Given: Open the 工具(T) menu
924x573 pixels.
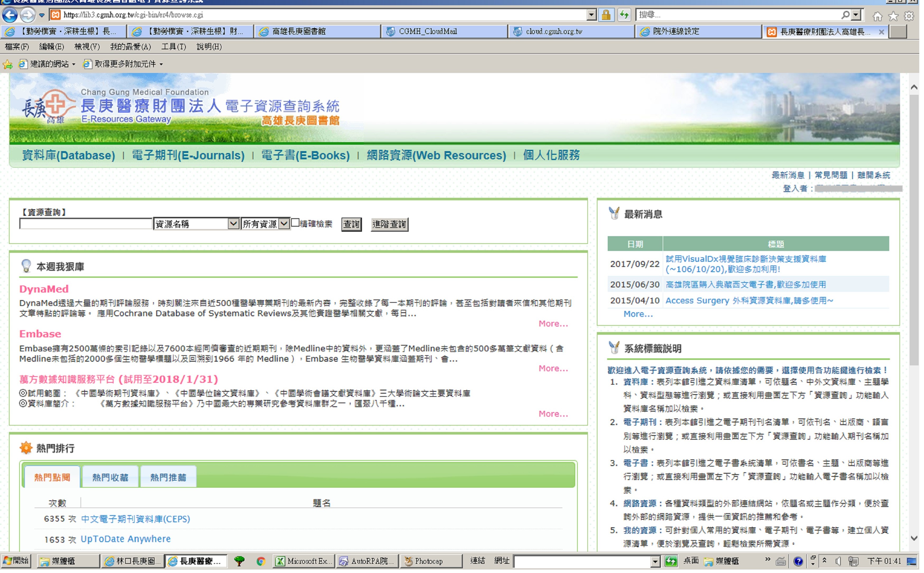Looking at the screenshot, I should (174, 47).
